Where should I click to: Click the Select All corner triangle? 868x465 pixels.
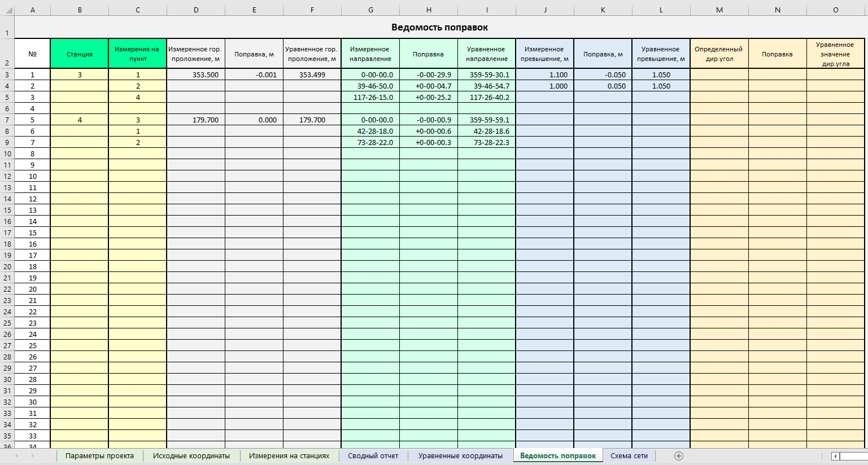[7, 10]
